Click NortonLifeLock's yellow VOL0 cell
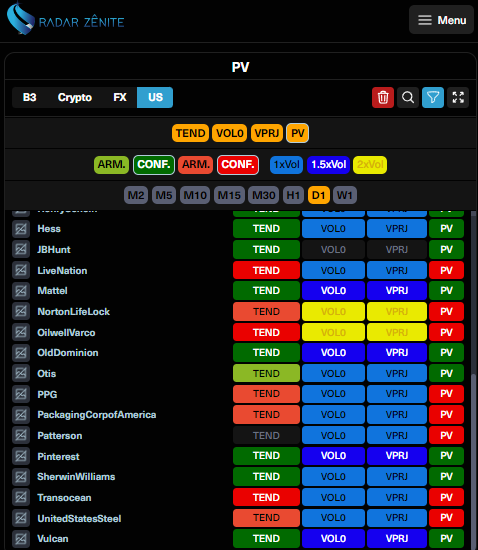 pos(333,311)
